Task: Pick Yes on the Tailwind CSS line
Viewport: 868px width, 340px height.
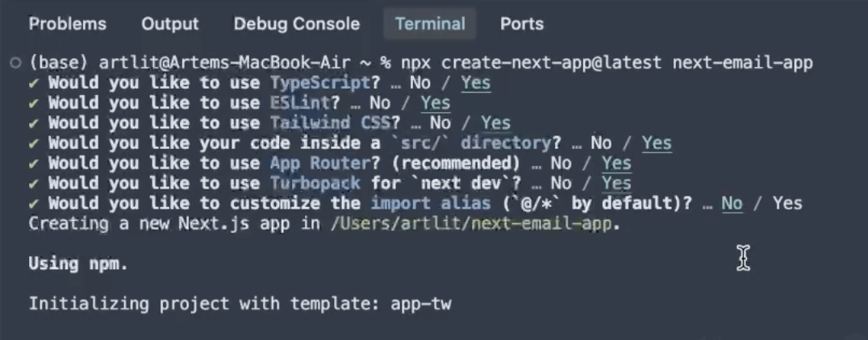Action: [x=495, y=123]
